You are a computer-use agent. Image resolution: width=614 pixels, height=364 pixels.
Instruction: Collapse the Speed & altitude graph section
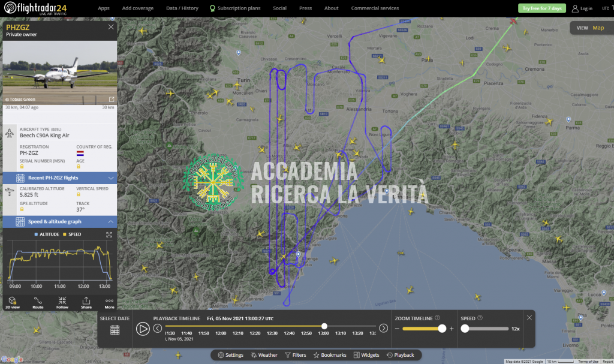(x=111, y=221)
